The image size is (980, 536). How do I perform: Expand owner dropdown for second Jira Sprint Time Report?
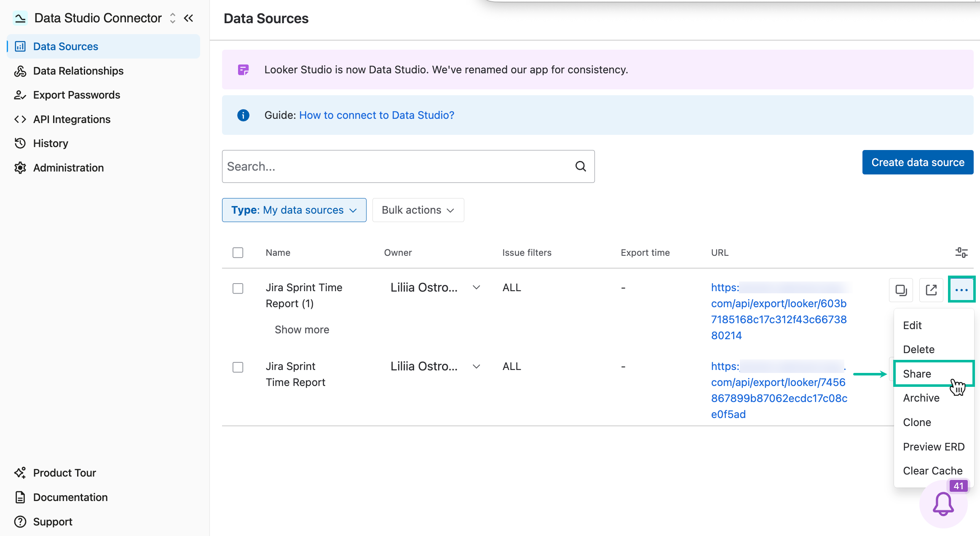click(x=477, y=366)
